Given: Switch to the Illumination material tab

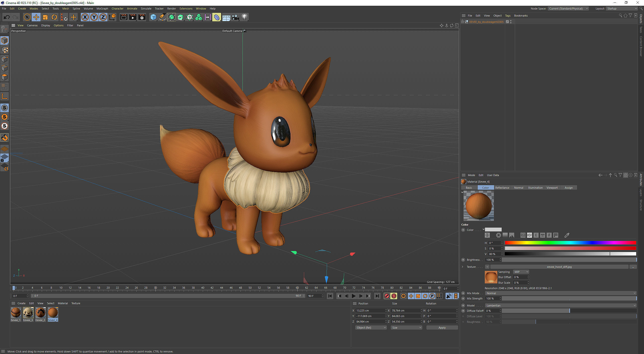Looking at the screenshot, I should [535, 188].
